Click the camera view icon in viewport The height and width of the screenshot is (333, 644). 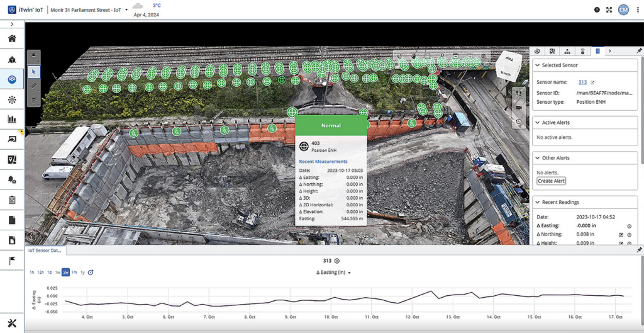click(518, 107)
